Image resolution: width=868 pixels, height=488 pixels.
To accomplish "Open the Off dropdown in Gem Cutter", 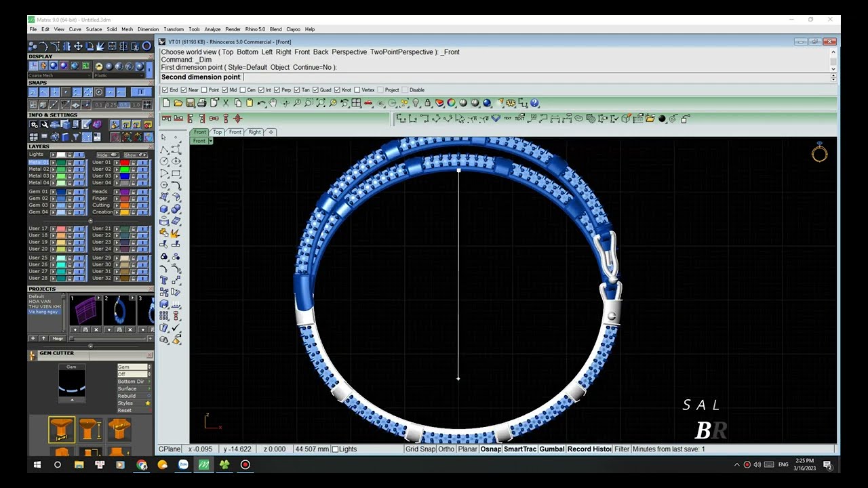I will [x=133, y=374].
